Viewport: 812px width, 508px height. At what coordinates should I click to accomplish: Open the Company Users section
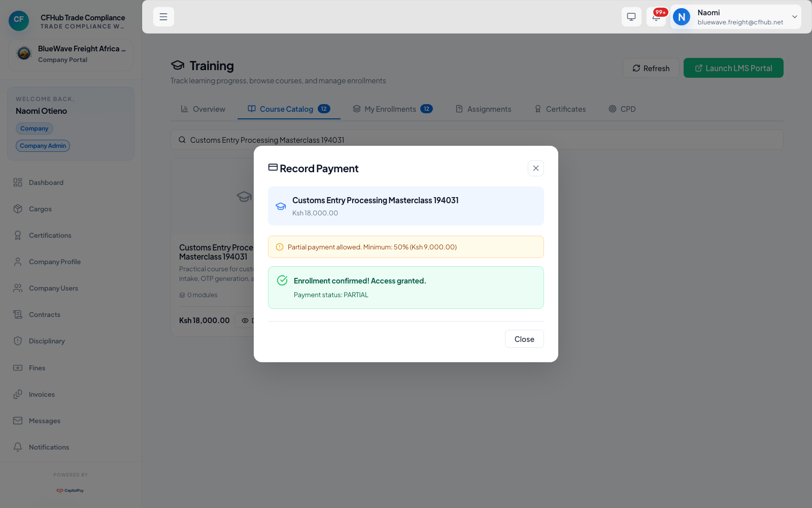(x=53, y=288)
